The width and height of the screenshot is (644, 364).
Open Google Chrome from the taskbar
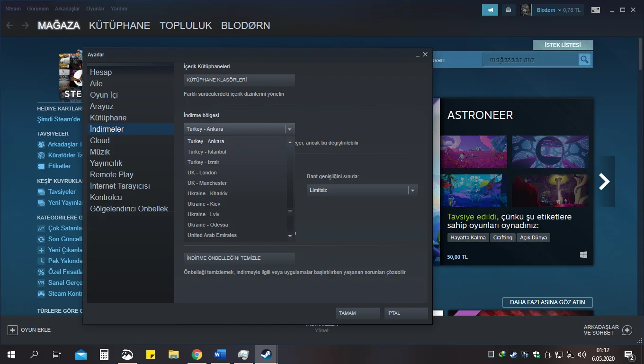[197, 355]
